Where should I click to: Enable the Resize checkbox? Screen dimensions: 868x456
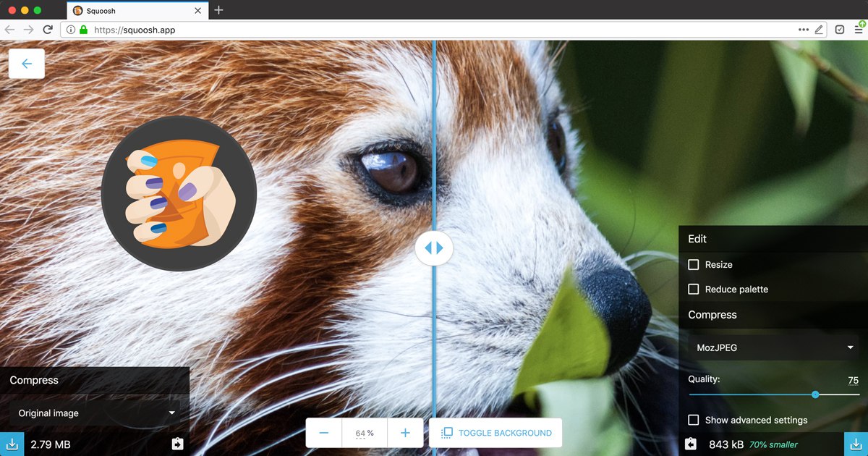(694, 265)
